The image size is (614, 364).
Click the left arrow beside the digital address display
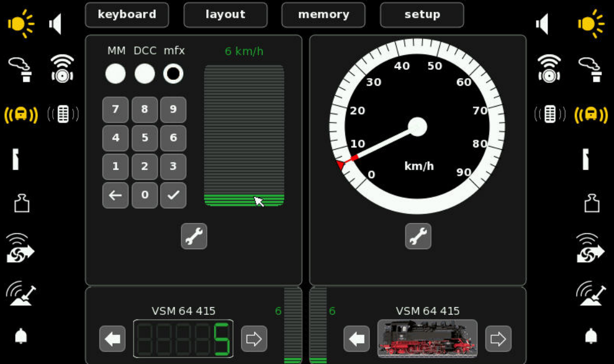click(x=112, y=339)
